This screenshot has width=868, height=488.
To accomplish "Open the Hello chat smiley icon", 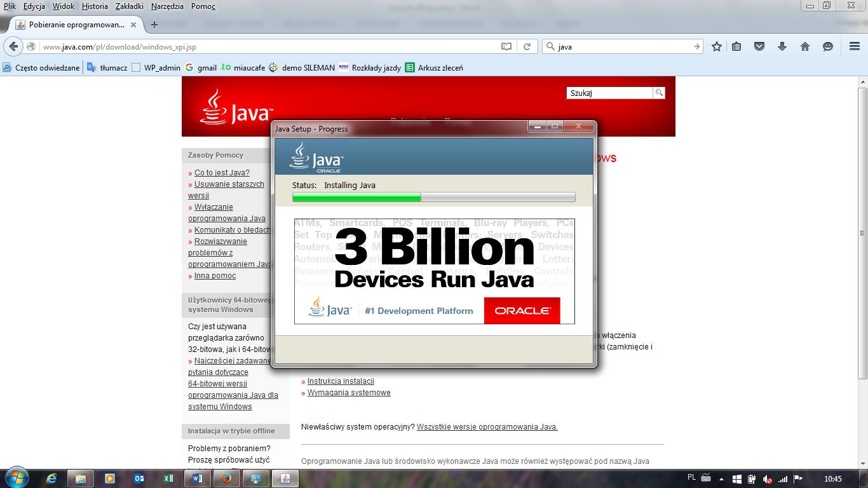I will (x=827, y=46).
